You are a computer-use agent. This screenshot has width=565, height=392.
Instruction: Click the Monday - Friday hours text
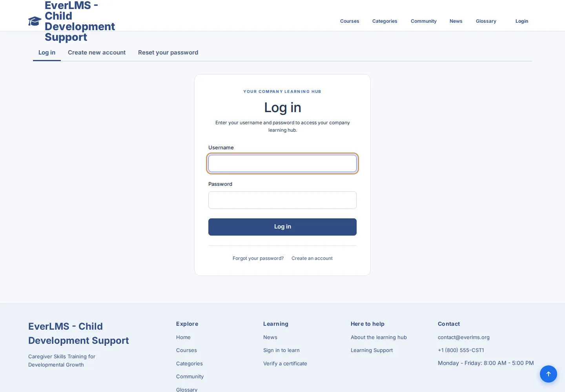(x=486, y=363)
